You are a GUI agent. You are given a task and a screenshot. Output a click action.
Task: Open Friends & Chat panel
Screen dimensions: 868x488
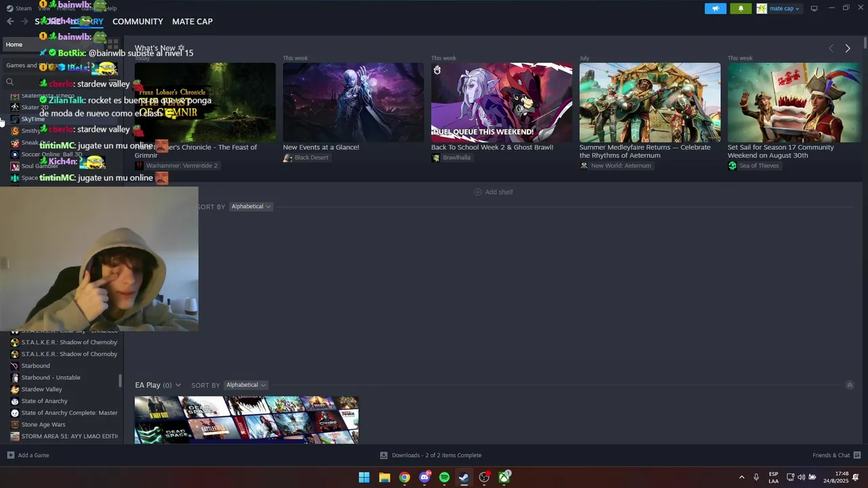pyautogui.click(x=836, y=455)
